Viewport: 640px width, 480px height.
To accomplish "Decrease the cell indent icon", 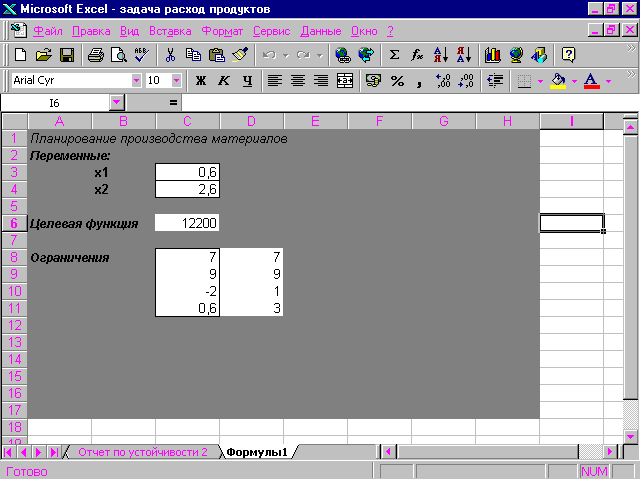I will (495, 80).
